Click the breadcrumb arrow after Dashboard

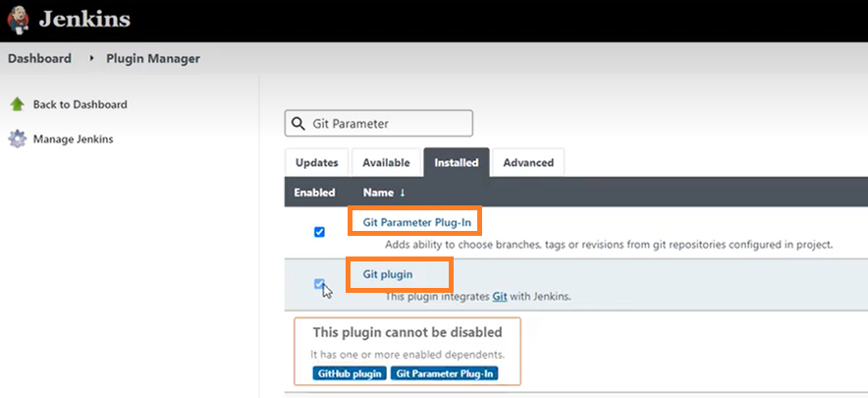tap(91, 58)
